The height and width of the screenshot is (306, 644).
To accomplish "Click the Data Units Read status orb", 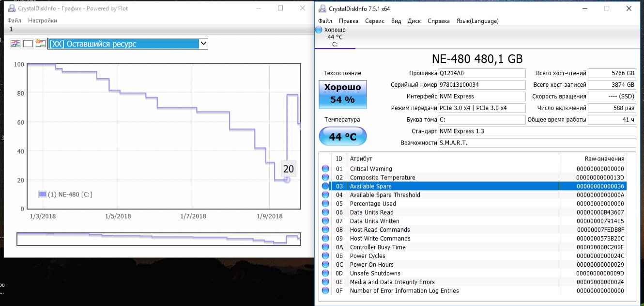I will click(x=325, y=212).
